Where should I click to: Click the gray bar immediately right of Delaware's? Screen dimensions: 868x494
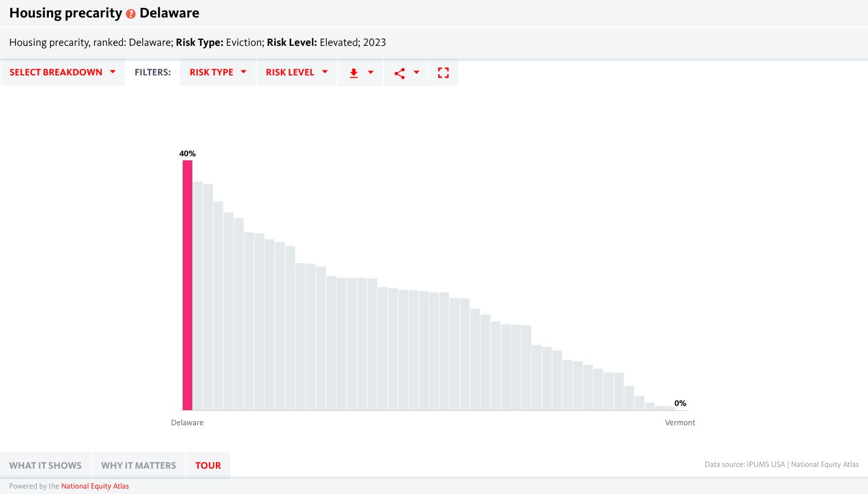click(x=198, y=296)
